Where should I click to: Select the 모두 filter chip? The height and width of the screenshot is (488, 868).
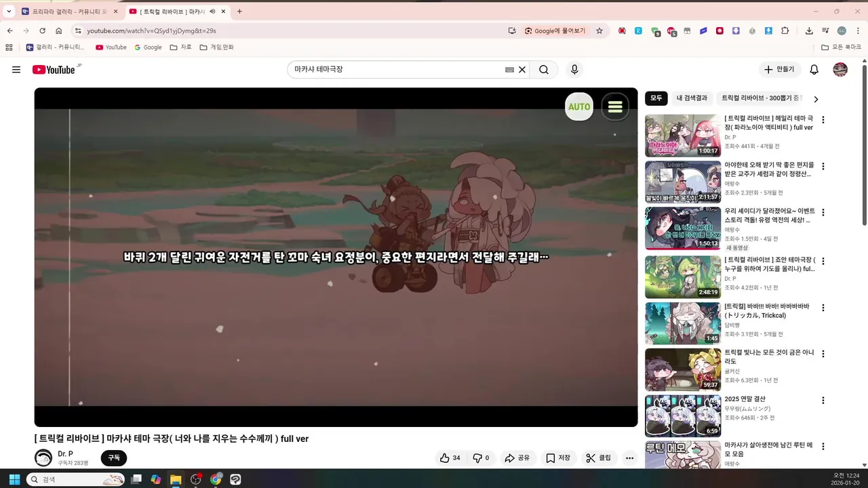656,98
